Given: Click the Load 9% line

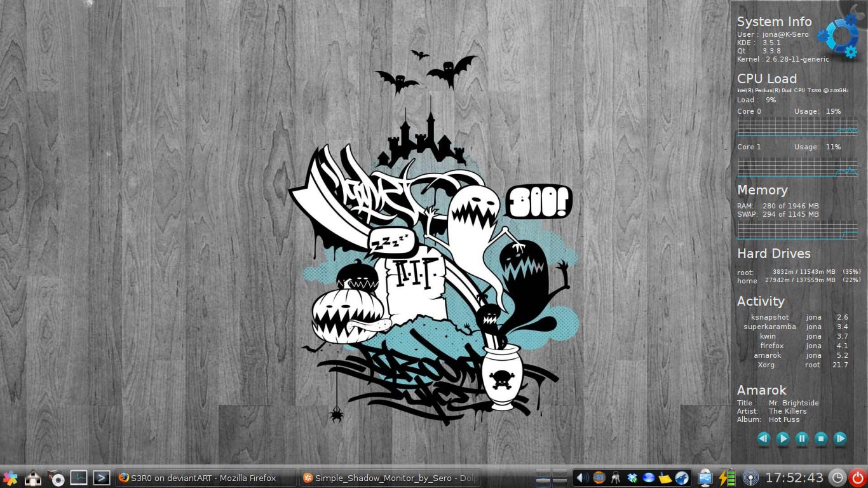Looking at the screenshot, I should (x=756, y=100).
